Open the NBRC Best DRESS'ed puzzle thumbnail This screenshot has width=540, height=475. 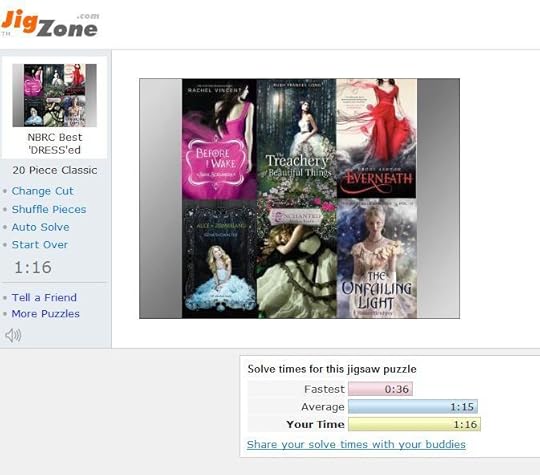coord(54,95)
